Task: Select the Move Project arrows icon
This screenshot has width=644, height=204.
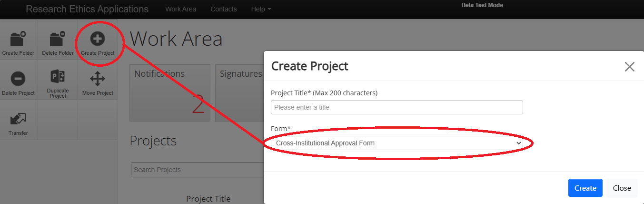Action: (98, 79)
